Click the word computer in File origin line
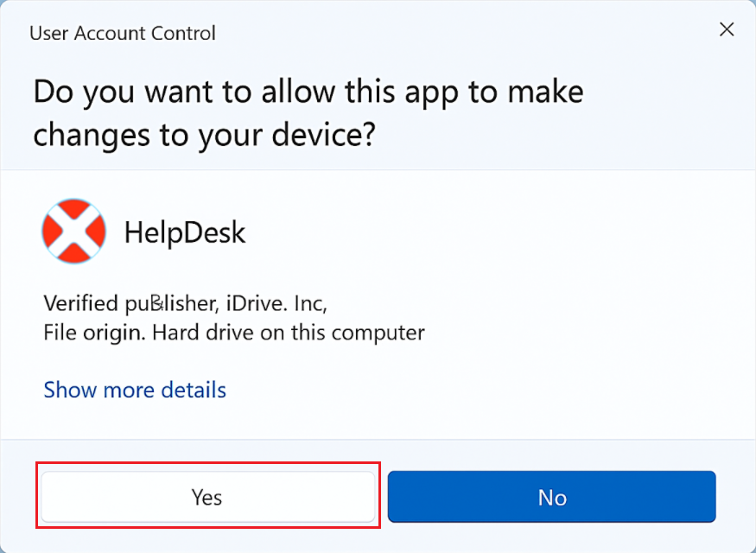Screen dimensions: 756x553 [x=383, y=332]
